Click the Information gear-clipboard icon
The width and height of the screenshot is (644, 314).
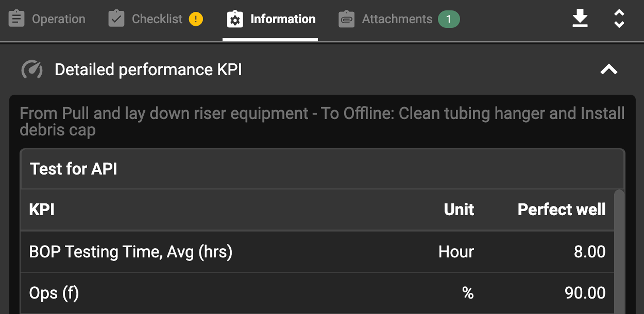point(235,19)
